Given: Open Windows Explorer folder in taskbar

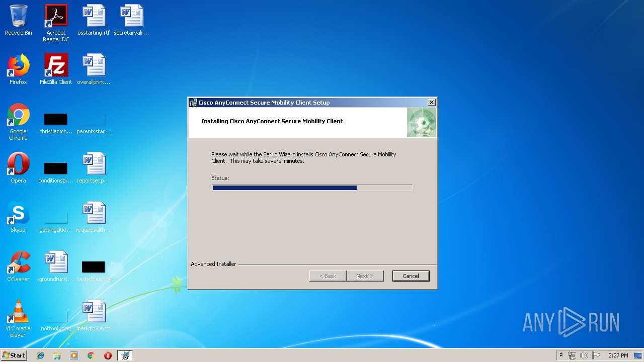Looking at the screenshot, I should click(57, 355).
